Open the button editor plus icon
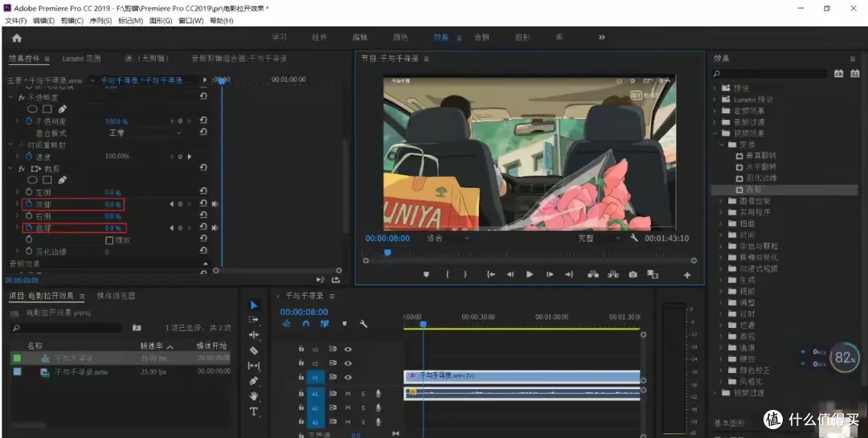Viewport: 868px width, 438px height. click(687, 275)
